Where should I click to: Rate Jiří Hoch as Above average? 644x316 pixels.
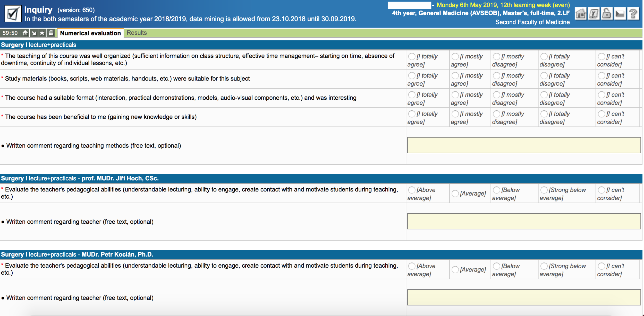coord(412,190)
